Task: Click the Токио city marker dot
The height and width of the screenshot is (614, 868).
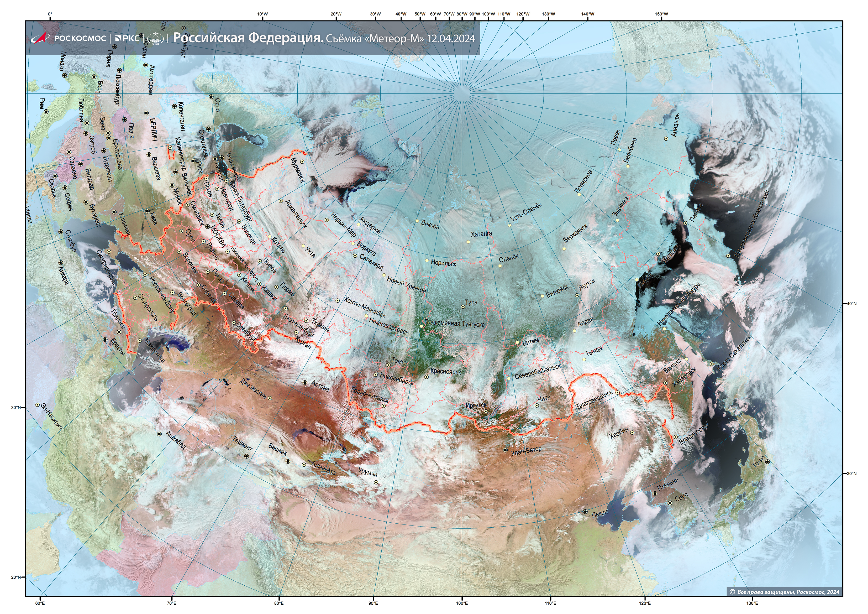Action: (x=767, y=461)
